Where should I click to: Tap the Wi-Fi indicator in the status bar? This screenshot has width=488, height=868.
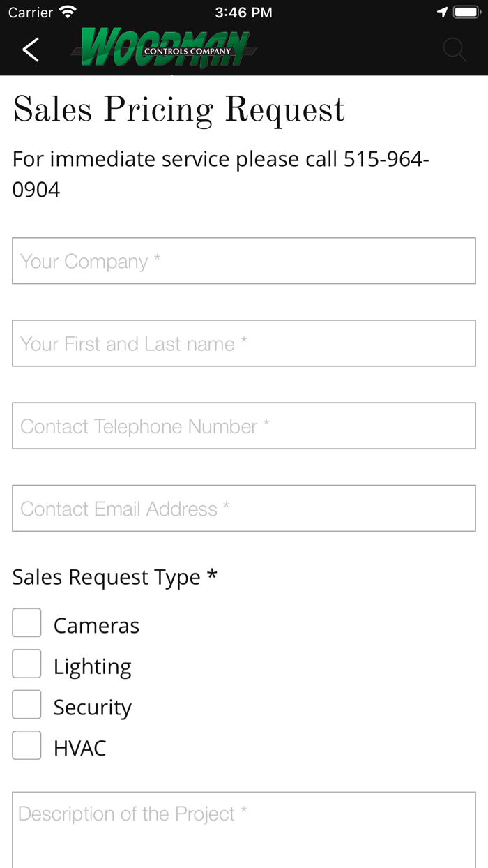click(x=66, y=11)
